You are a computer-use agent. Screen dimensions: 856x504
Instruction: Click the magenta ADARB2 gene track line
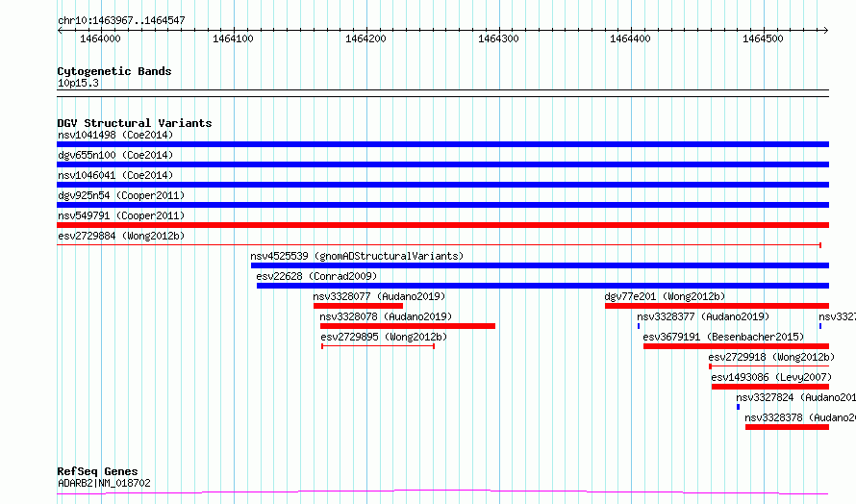[442, 492]
